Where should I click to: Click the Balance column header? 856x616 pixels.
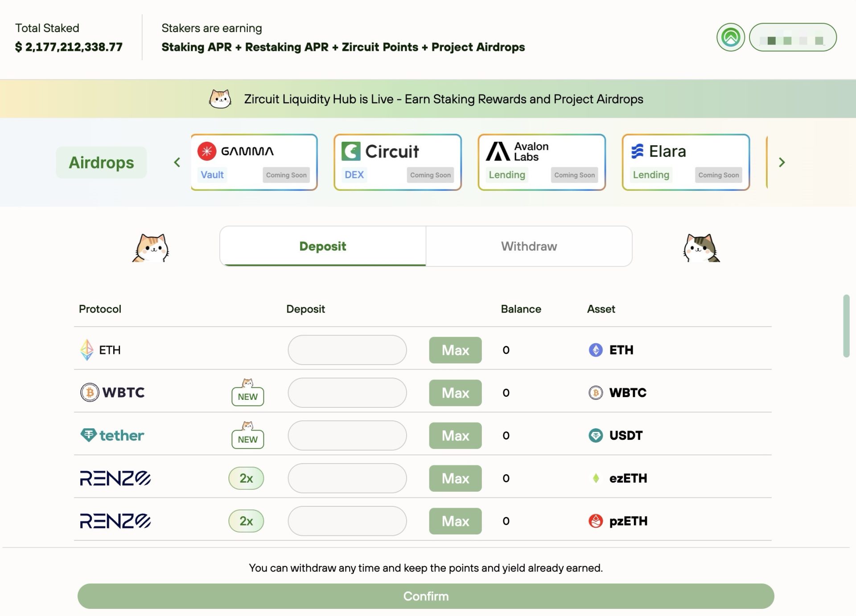pyautogui.click(x=521, y=309)
